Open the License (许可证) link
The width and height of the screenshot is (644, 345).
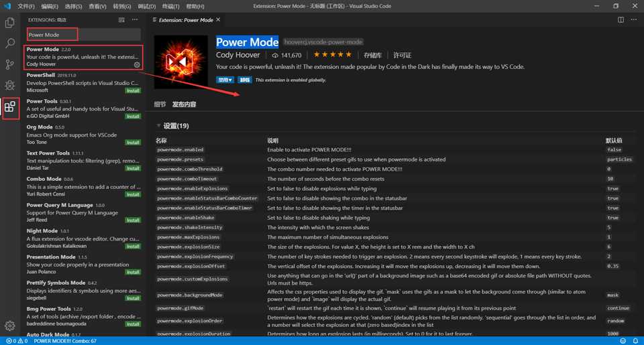pos(402,55)
